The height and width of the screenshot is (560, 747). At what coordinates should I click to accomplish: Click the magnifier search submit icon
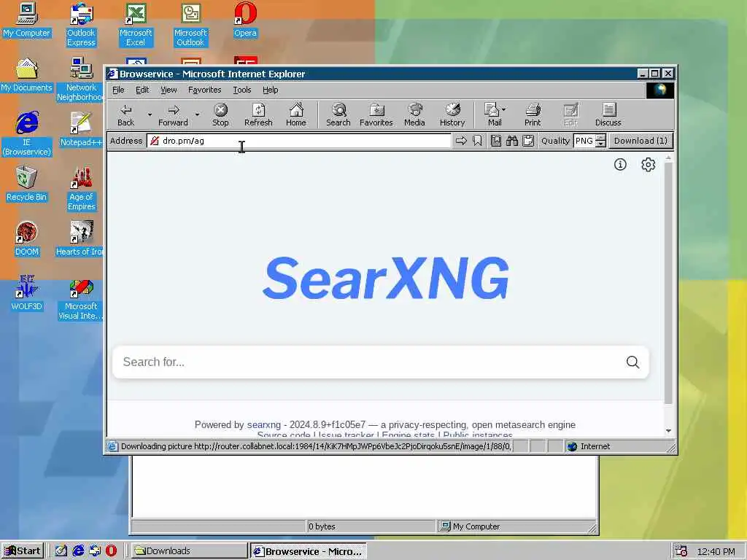click(632, 362)
